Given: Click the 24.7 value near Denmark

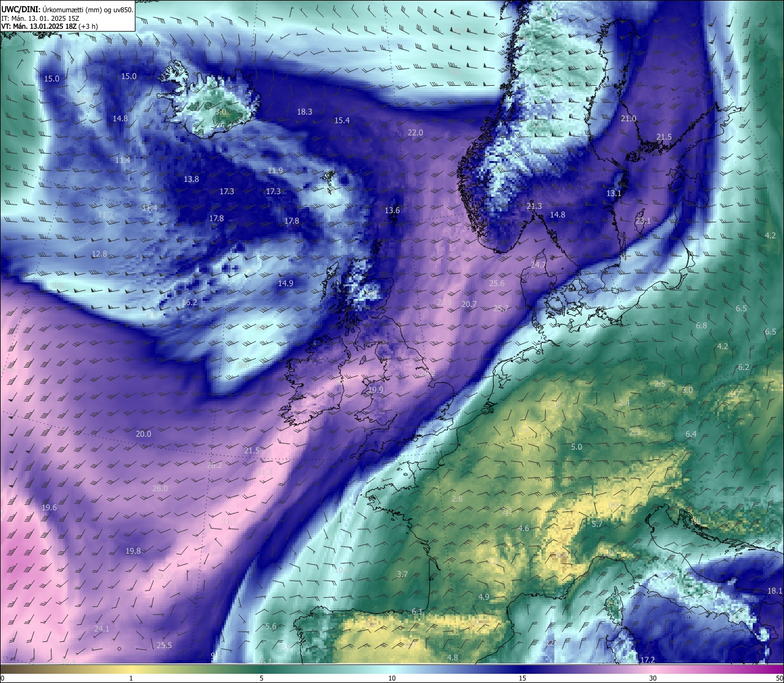Looking at the screenshot, I should coord(538,265).
